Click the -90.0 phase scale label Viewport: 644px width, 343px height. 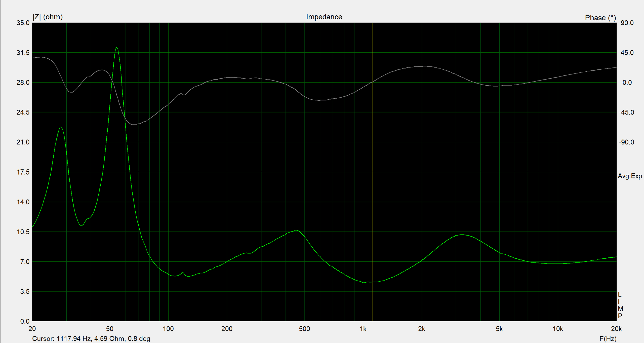626,142
